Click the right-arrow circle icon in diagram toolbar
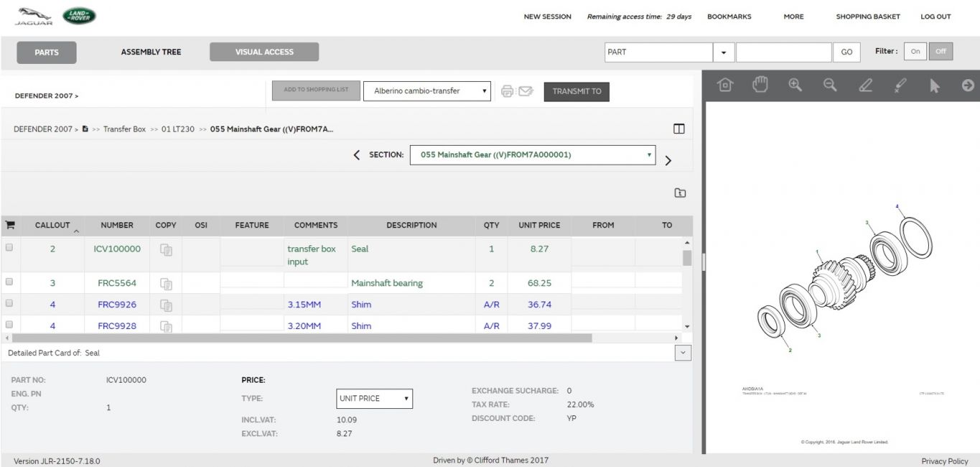This screenshot has width=980, height=467. [968, 85]
